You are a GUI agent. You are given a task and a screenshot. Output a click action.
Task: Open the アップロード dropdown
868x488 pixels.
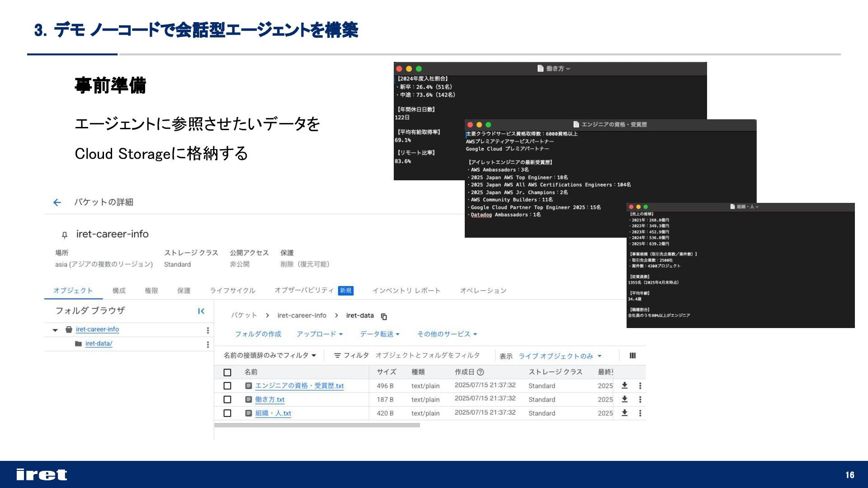click(320, 334)
